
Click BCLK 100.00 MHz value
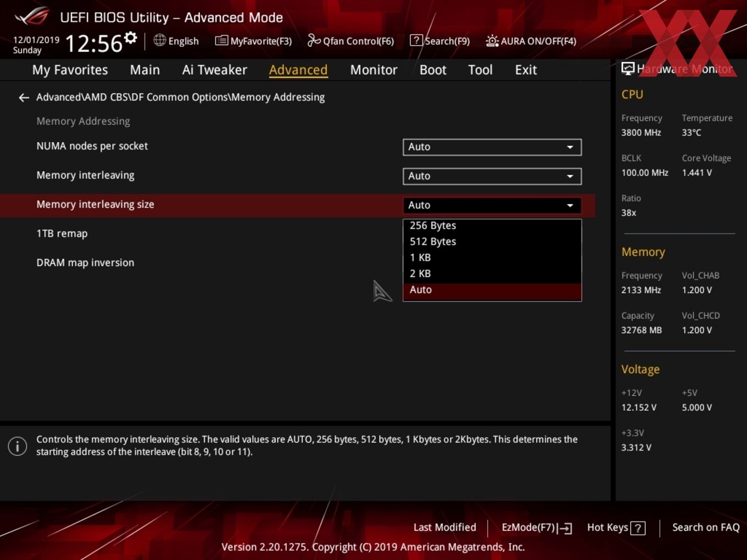[645, 173]
